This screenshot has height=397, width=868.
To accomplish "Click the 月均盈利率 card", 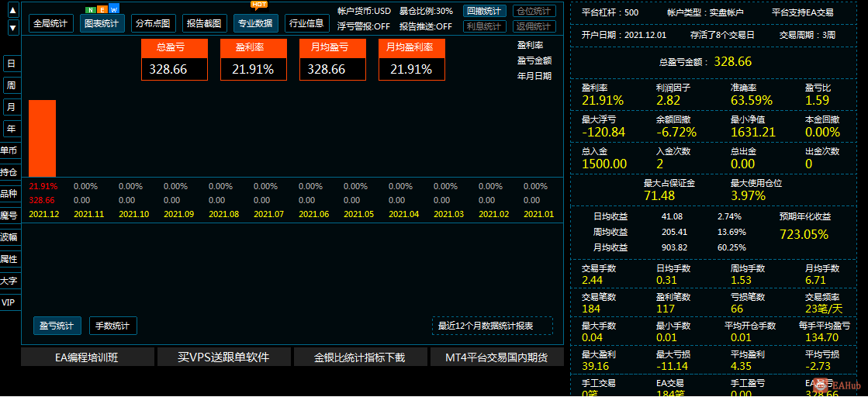I will (412, 60).
